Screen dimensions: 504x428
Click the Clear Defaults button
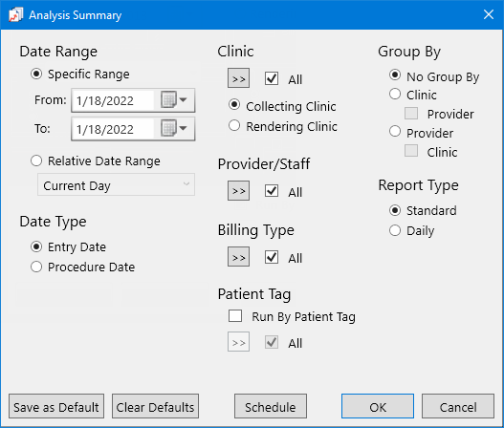point(155,406)
